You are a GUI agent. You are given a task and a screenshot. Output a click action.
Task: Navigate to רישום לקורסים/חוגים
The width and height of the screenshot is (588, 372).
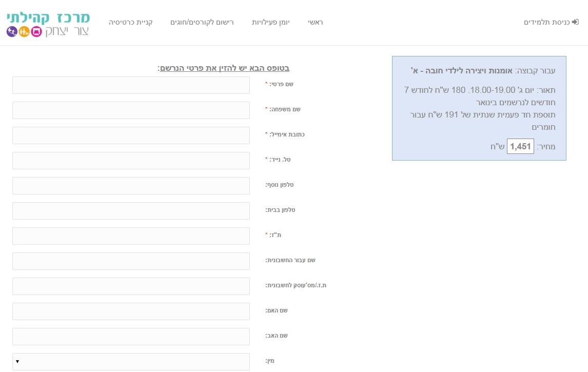tap(202, 23)
